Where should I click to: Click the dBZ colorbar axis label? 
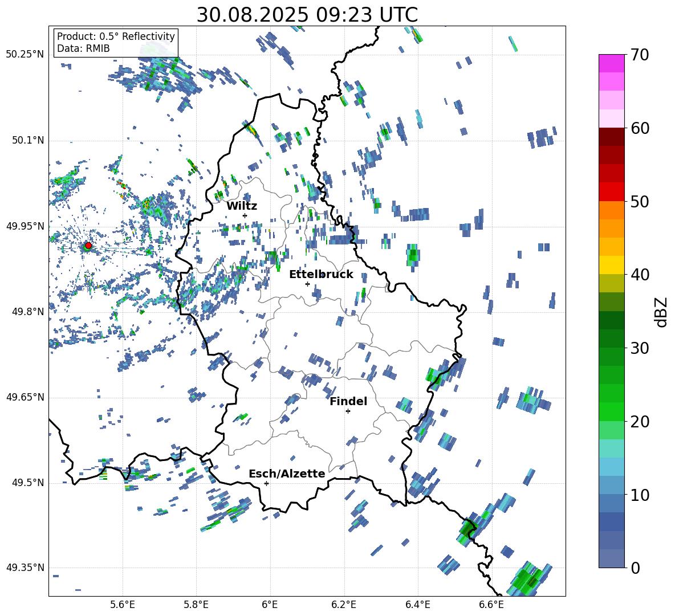662,312
